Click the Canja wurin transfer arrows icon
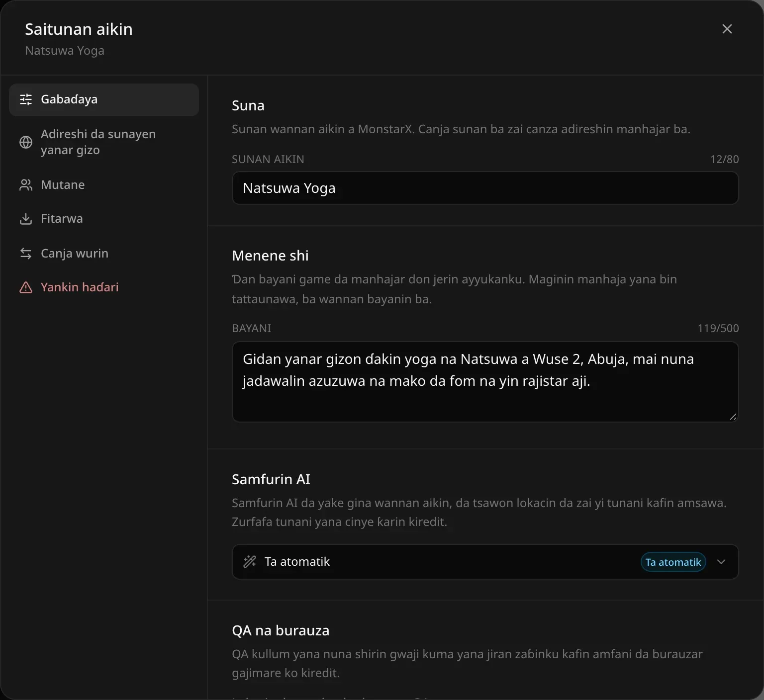This screenshot has height=700, width=764. pos(26,254)
